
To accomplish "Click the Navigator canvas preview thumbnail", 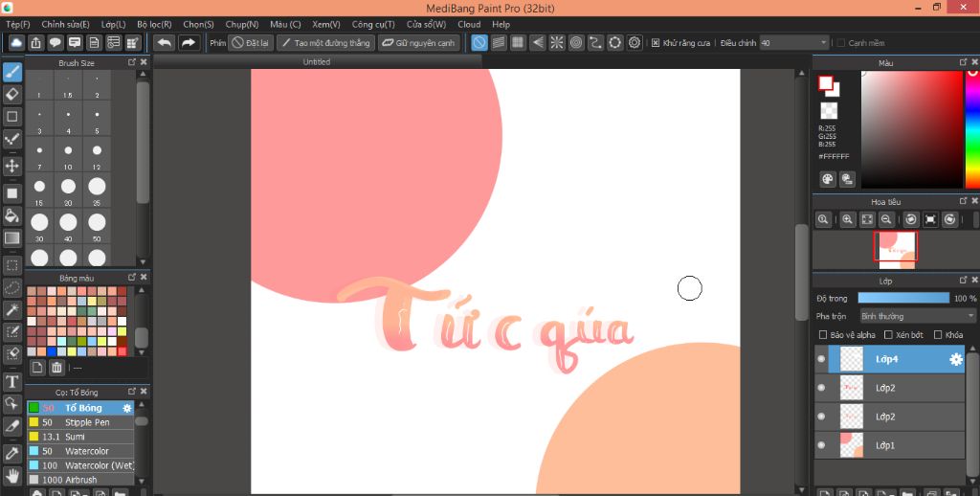I will click(x=896, y=250).
